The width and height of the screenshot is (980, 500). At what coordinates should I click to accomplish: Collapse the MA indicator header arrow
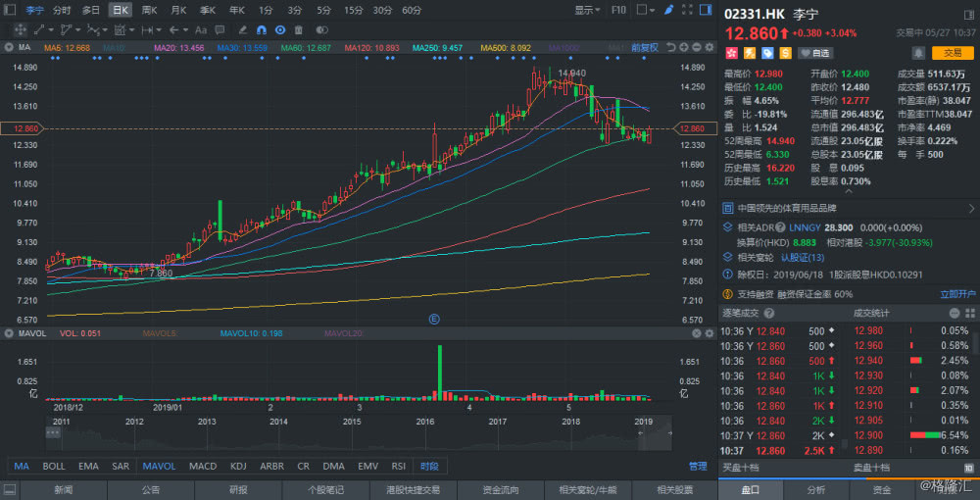click(9, 47)
